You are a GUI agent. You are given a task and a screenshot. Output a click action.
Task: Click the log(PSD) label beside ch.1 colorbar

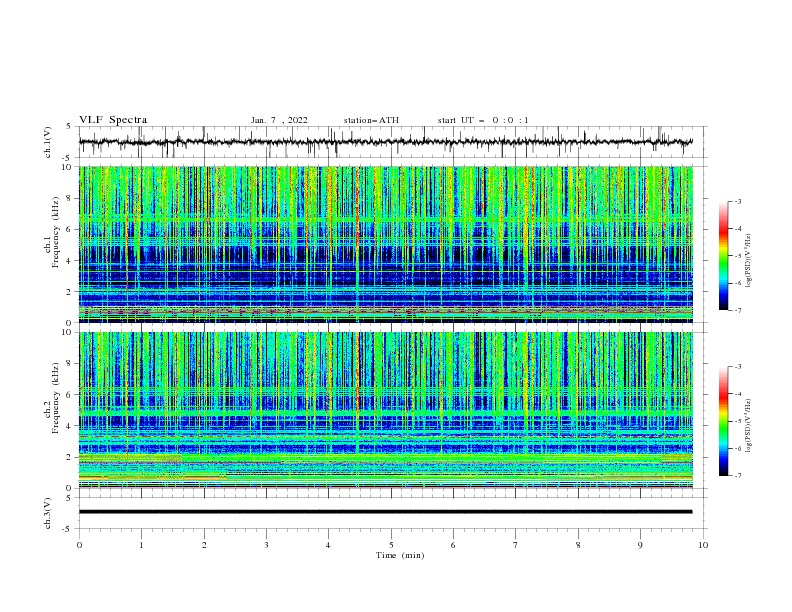748,261
